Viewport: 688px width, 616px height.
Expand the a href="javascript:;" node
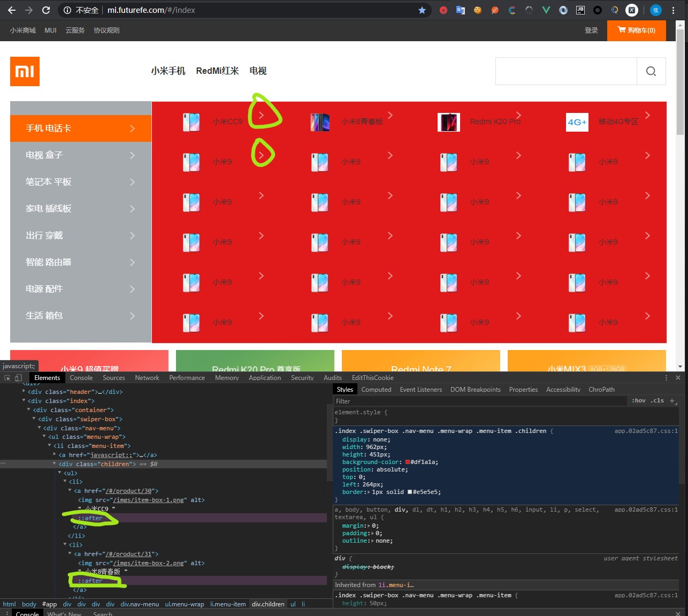[55, 455]
